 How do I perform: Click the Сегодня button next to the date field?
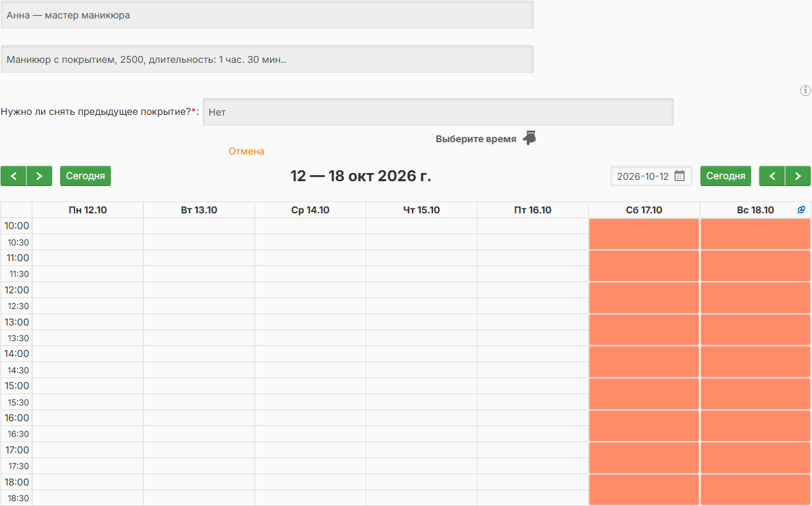[x=726, y=176]
